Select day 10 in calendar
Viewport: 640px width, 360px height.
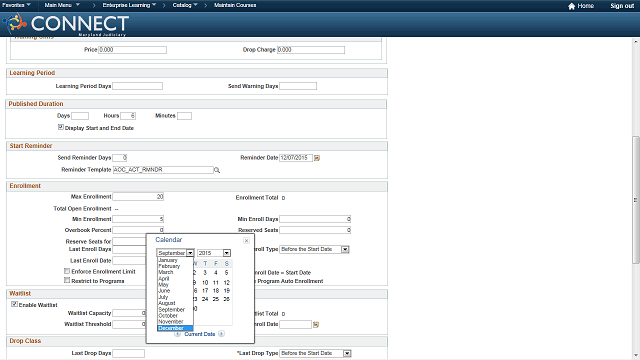(205, 282)
